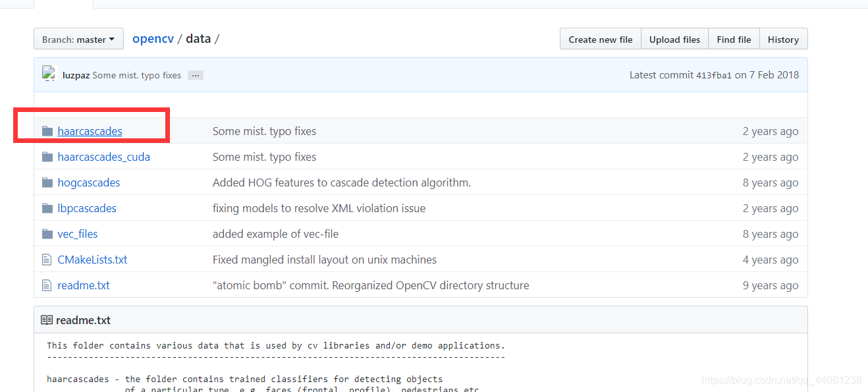Click the CMakeLists.txt file icon
The width and height of the screenshot is (868, 392).
(x=47, y=260)
